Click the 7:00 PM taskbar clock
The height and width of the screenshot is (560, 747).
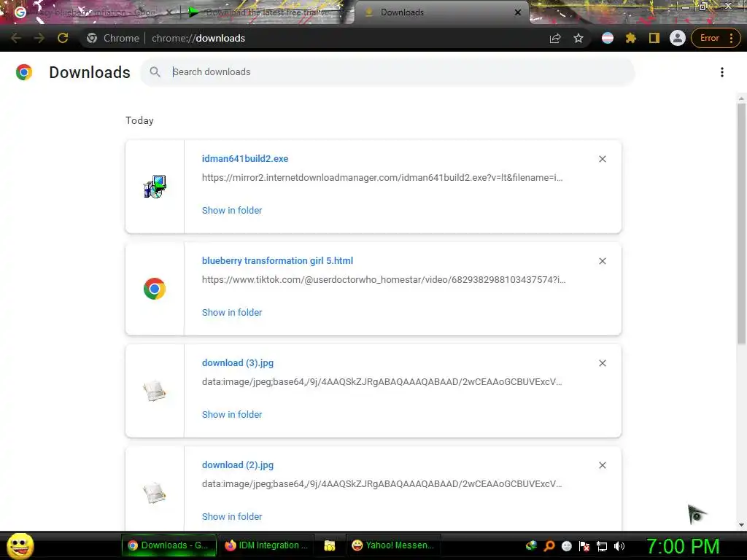click(x=683, y=546)
